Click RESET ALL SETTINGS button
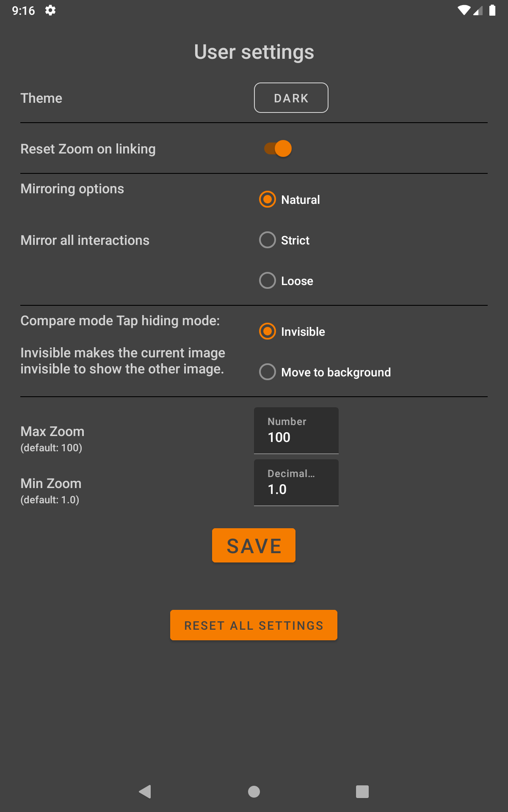 pyautogui.click(x=254, y=625)
